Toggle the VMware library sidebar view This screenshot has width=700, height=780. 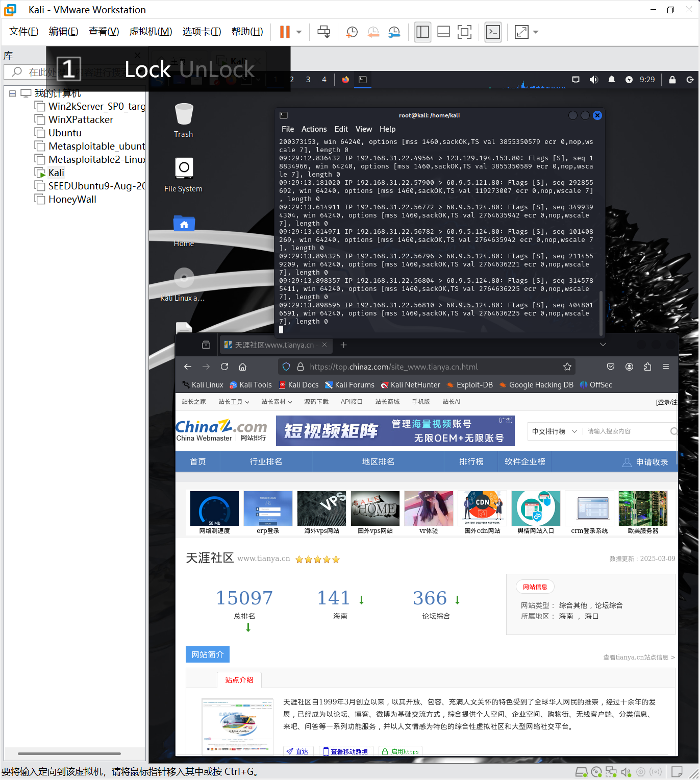pyautogui.click(x=422, y=32)
